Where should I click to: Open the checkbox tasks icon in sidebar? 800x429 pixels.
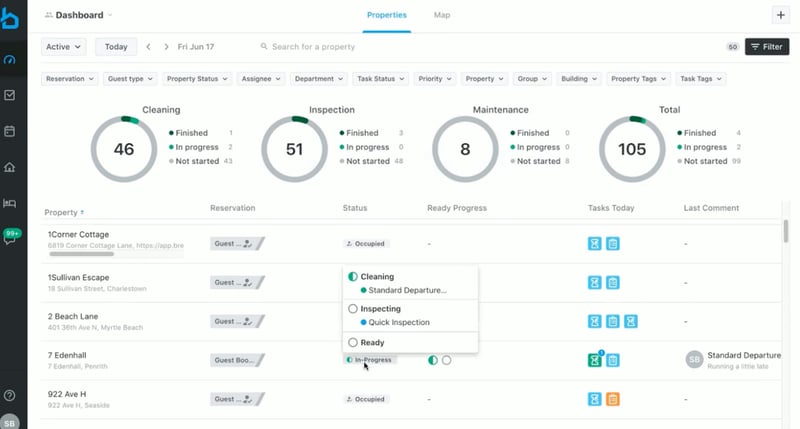point(10,95)
